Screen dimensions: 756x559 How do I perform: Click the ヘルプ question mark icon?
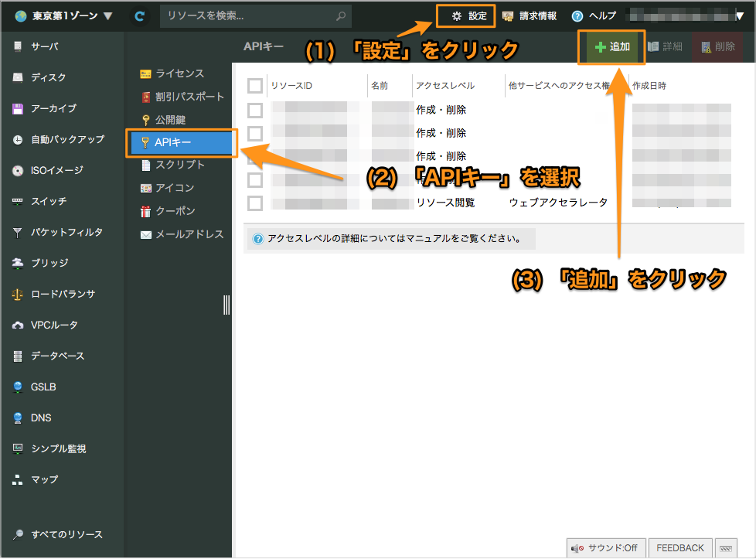pyautogui.click(x=577, y=16)
